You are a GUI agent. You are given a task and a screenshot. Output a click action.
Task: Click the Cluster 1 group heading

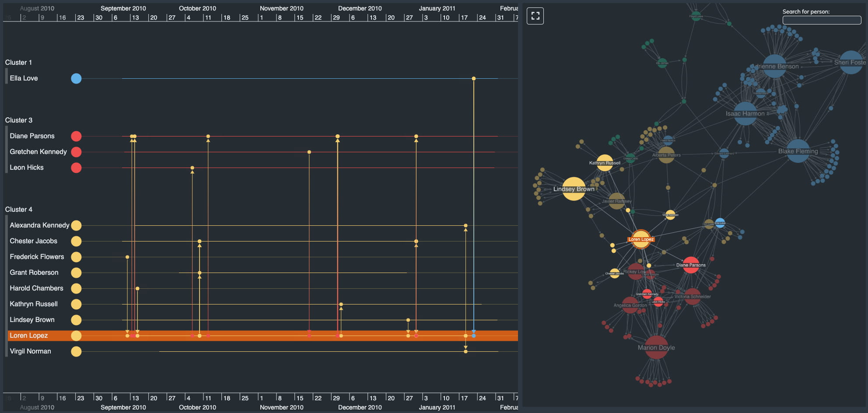tap(18, 63)
